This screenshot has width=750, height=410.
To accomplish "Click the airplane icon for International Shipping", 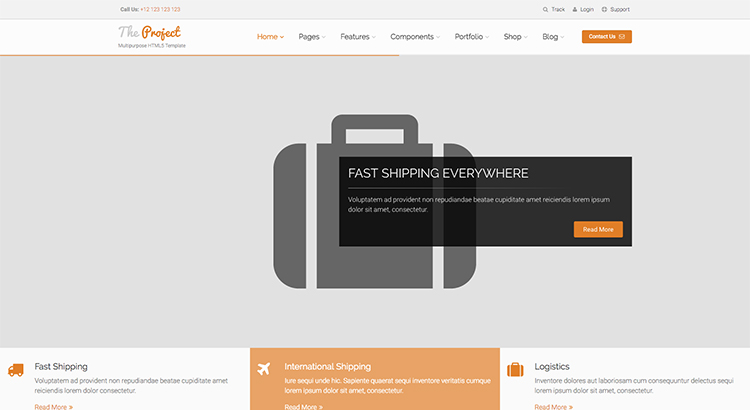I will 264,370.
